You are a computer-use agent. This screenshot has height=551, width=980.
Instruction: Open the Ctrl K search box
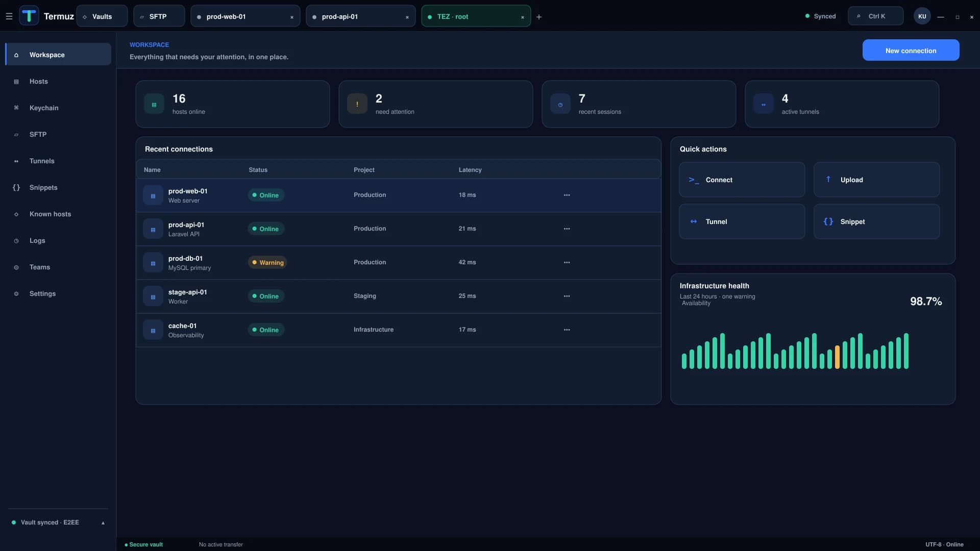point(875,16)
